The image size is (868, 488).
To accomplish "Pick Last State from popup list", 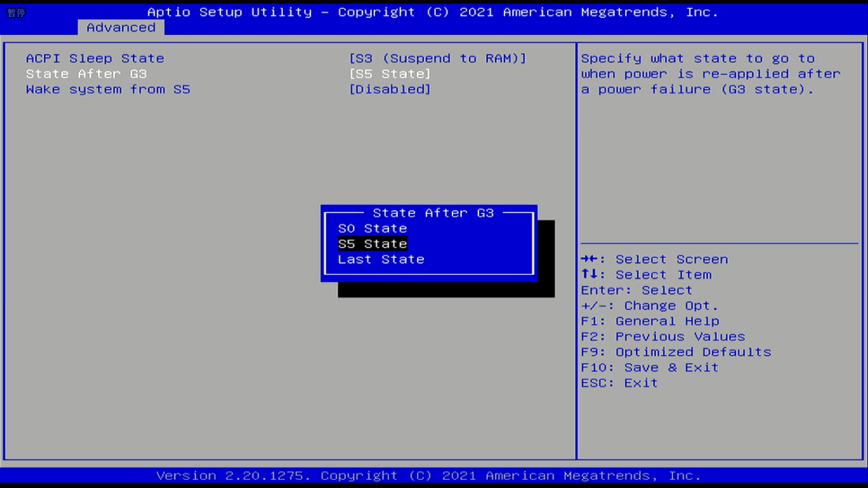I will [x=381, y=259].
